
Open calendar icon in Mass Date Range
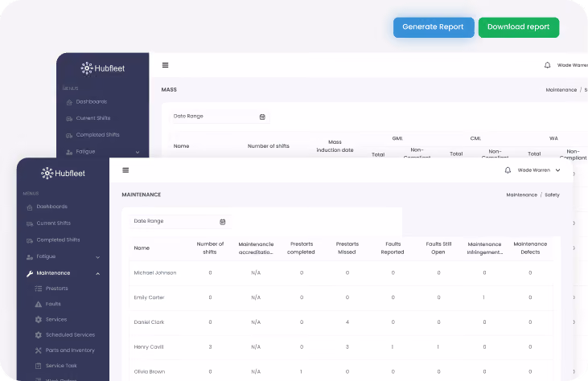coord(262,117)
